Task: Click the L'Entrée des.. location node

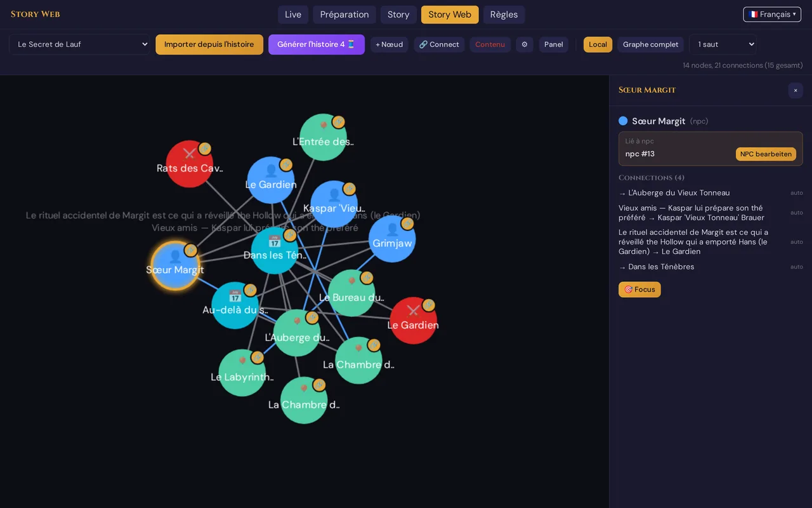Action: (x=323, y=137)
